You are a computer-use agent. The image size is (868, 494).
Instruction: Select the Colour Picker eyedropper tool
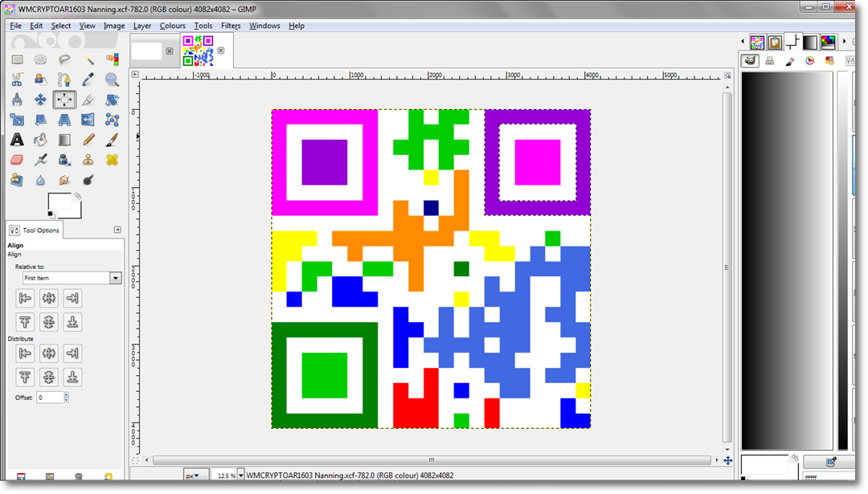pos(88,80)
